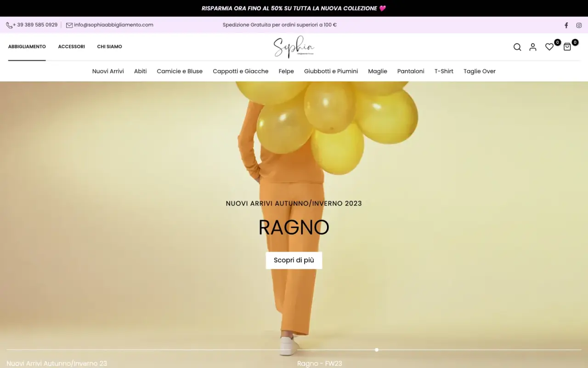Click the slider progress dot
This screenshot has height=368, width=588.
[377, 350]
